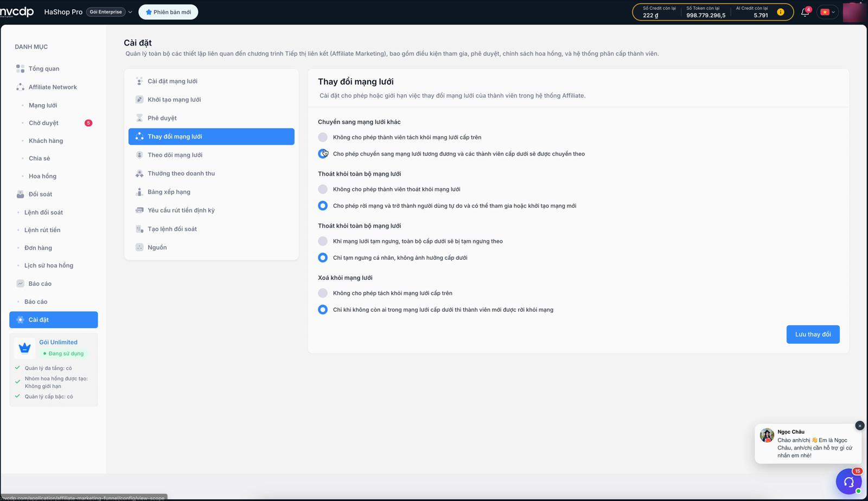
Task: Select 'Không cho phép thành viên thoát khỏi mạng lưới'
Action: (x=323, y=189)
